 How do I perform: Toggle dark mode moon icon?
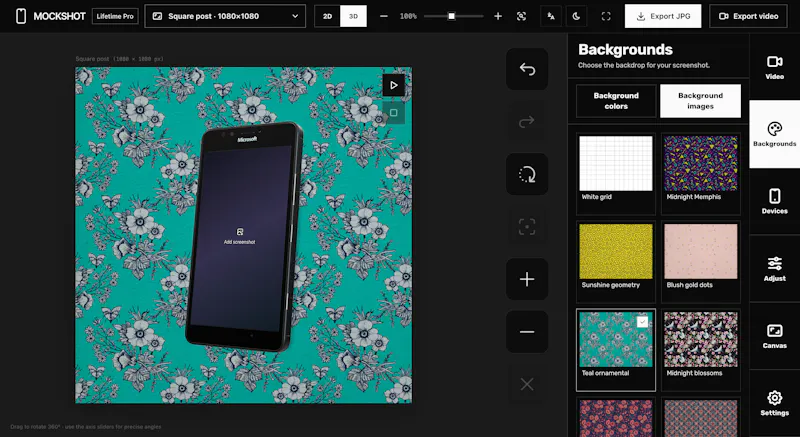(577, 16)
